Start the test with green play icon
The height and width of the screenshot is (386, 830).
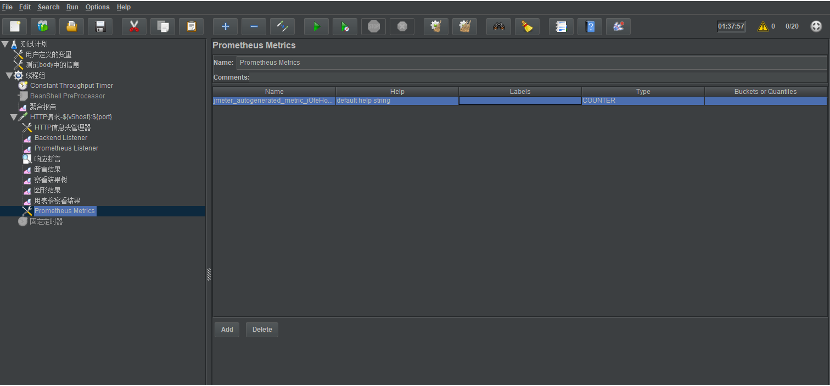point(317,26)
